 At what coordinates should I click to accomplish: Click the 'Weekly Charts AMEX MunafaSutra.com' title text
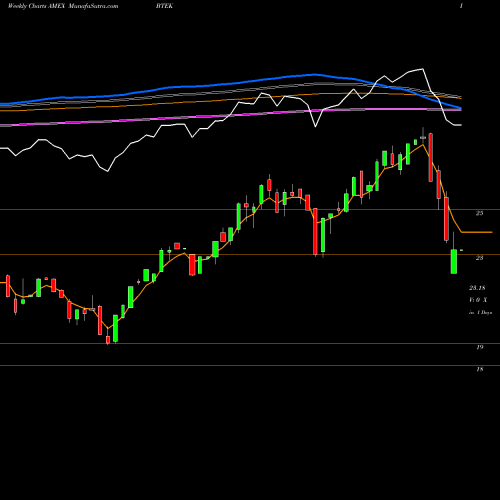tap(63, 6)
